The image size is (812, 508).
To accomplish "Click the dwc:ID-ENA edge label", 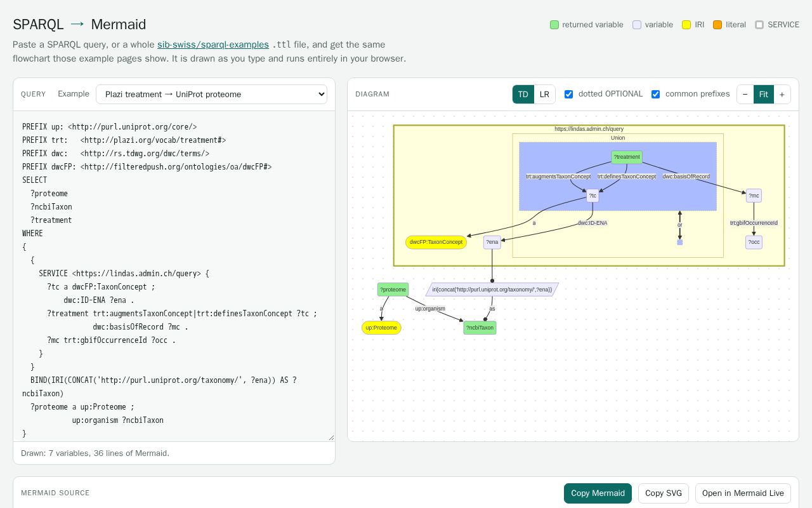I will (593, 223).
